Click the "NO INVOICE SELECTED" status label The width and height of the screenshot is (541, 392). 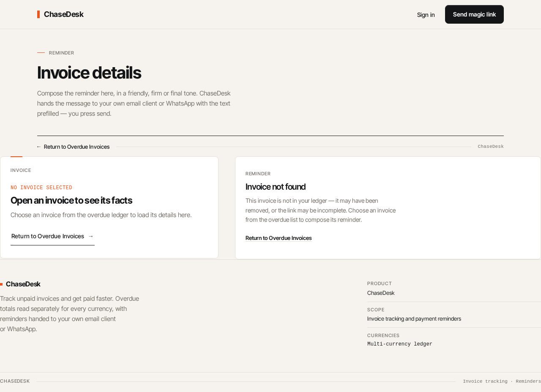click(41, 188)
